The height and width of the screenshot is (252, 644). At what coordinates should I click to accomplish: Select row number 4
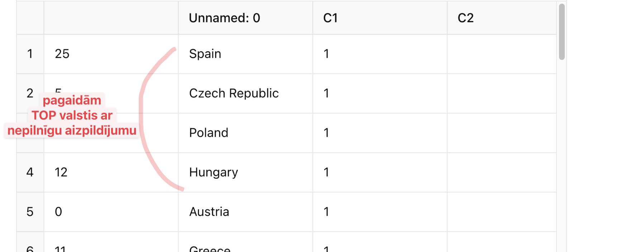click(30, 173)
